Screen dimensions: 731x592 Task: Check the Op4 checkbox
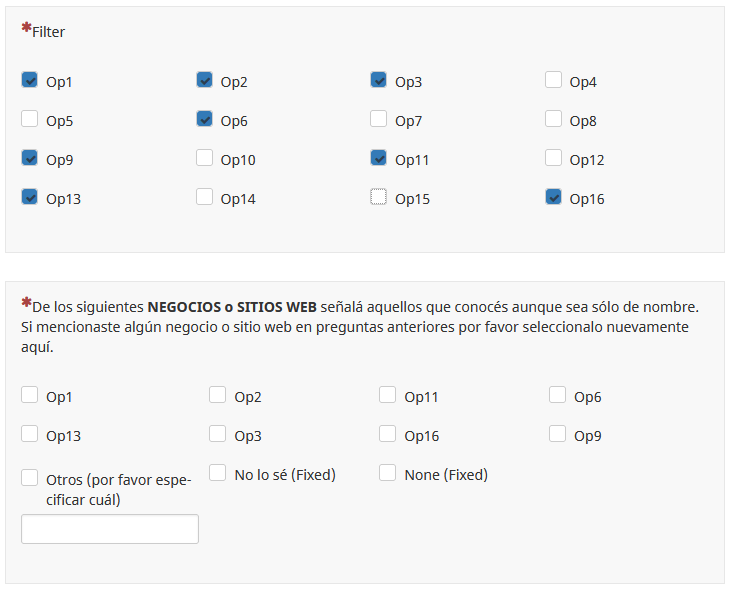554,80
